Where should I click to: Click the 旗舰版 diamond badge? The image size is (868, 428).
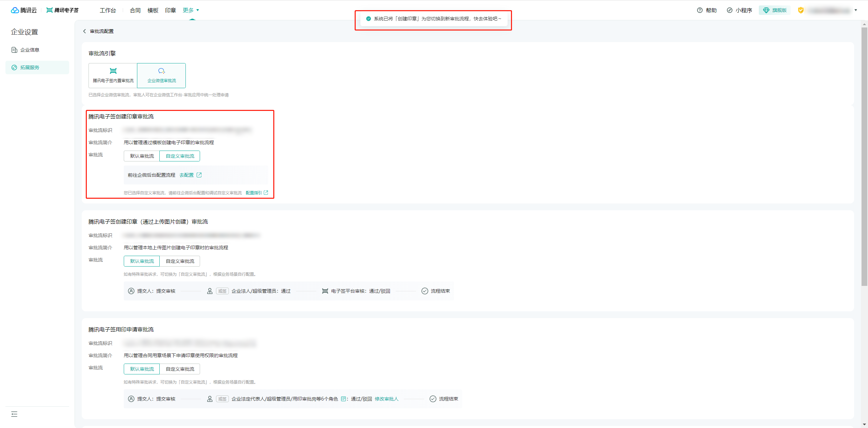click(774, 10)
